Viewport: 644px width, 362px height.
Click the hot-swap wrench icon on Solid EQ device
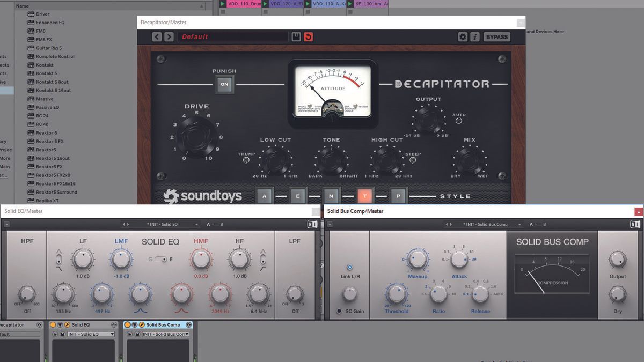point(67,324)
